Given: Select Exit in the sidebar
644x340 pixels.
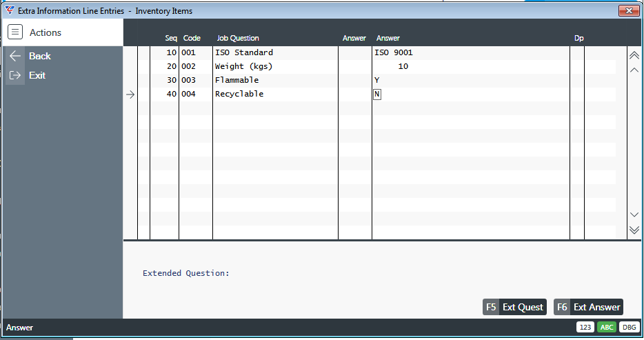Looking at the screenshot, I should point(37,75).
